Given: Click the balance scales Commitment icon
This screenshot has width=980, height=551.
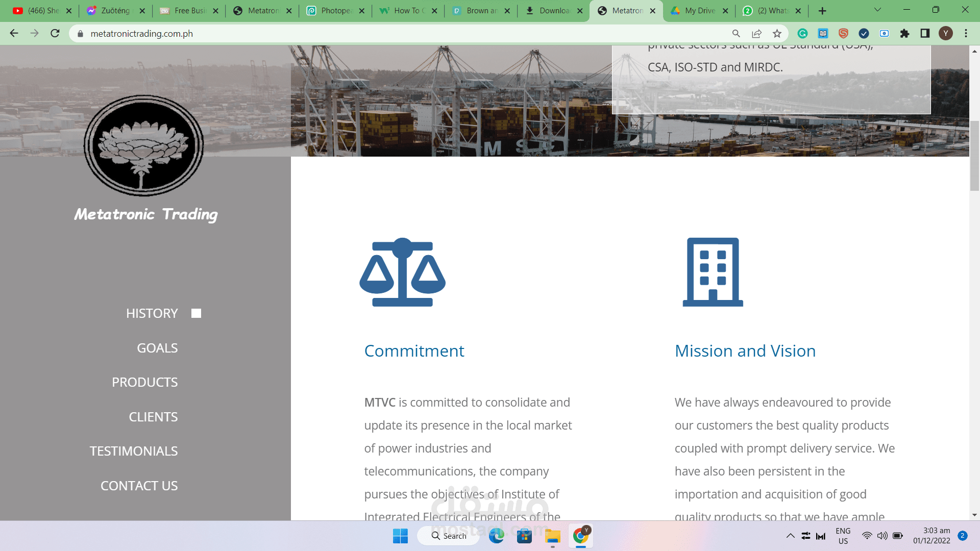Looking at the screenshot, I should click(402, 272).
